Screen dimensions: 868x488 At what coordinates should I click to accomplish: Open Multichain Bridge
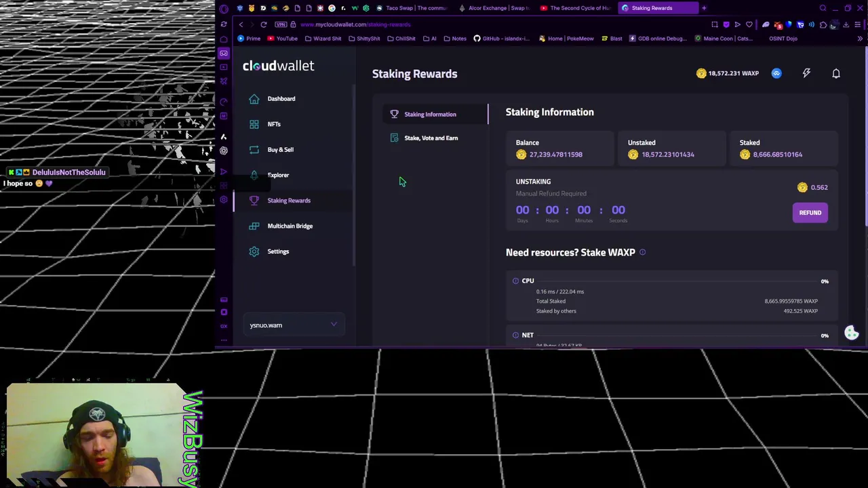click(x=290, y=226)
